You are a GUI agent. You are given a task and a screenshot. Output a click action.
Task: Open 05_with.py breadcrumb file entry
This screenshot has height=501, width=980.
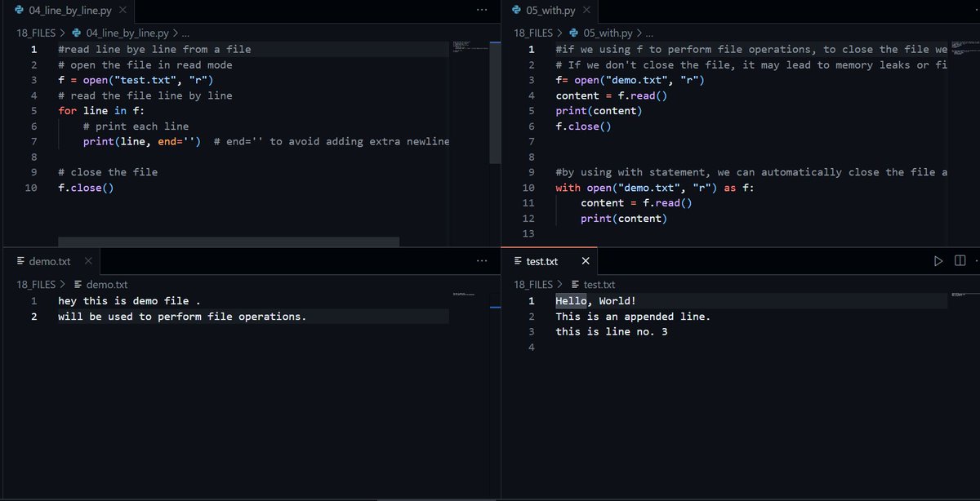coord(601,33)
